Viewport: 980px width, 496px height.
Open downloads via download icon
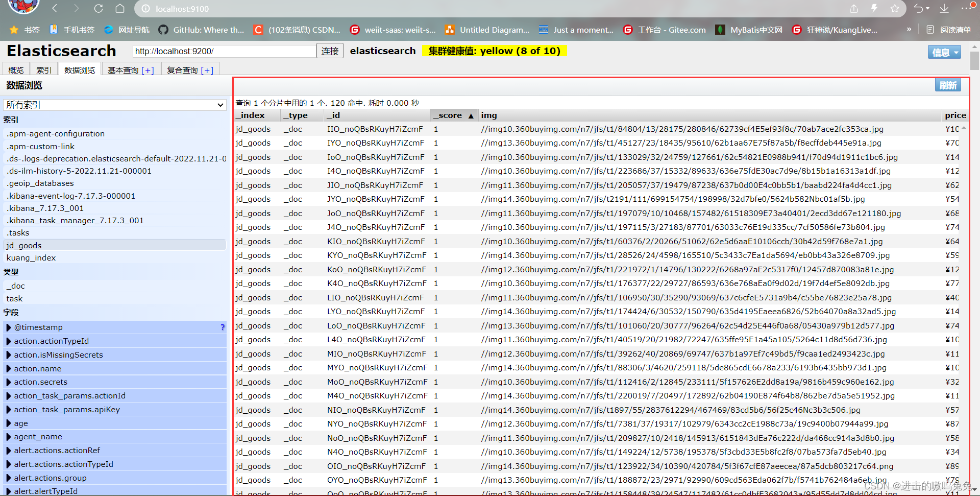(x=944, y=8)
